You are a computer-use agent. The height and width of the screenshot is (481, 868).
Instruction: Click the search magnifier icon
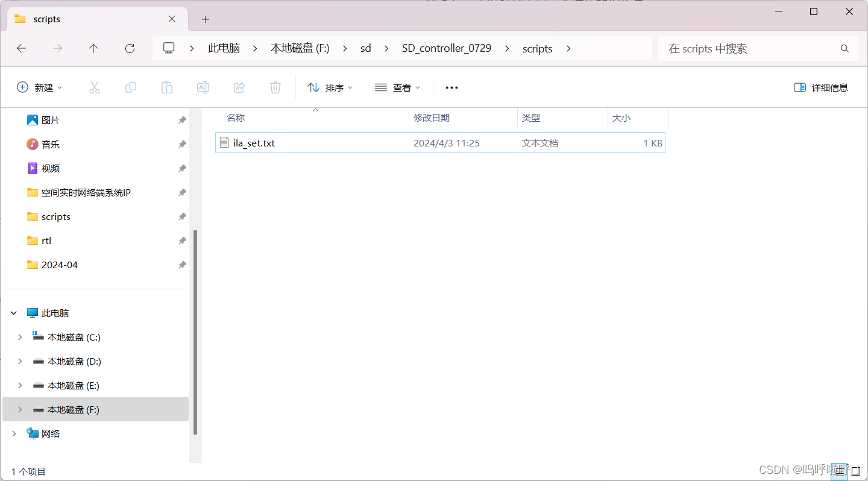(844, 48)
